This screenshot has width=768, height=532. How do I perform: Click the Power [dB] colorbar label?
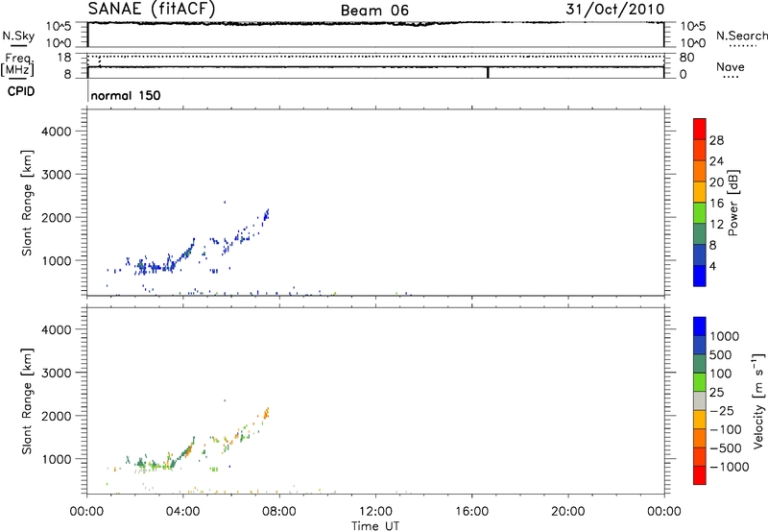(x=733, y=203)
